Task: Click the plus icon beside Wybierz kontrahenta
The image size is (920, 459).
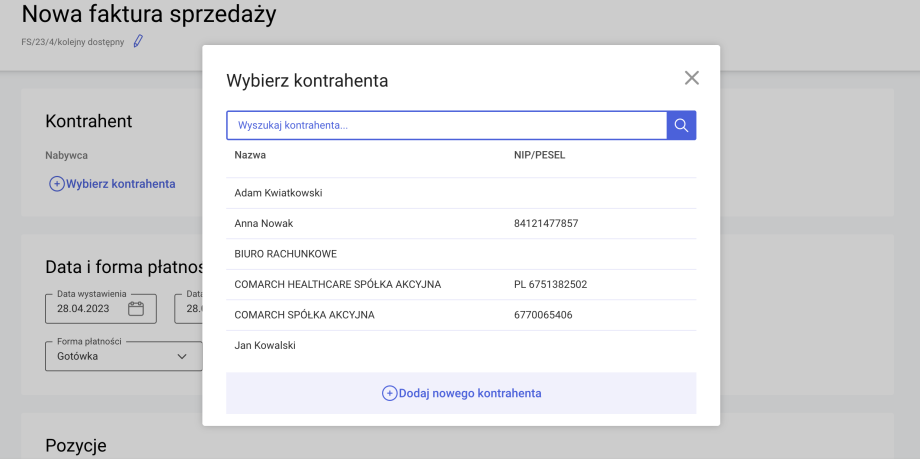Action: (57, 184)
